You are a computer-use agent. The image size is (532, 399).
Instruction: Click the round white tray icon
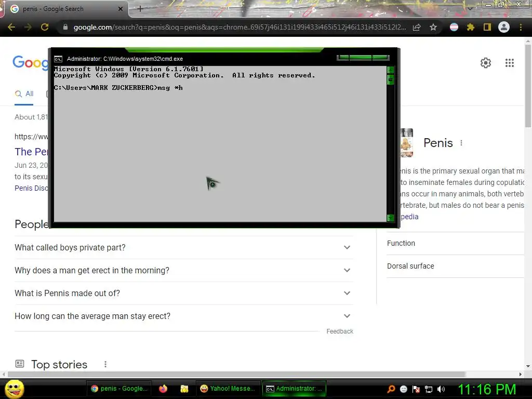tap(404, 389)
